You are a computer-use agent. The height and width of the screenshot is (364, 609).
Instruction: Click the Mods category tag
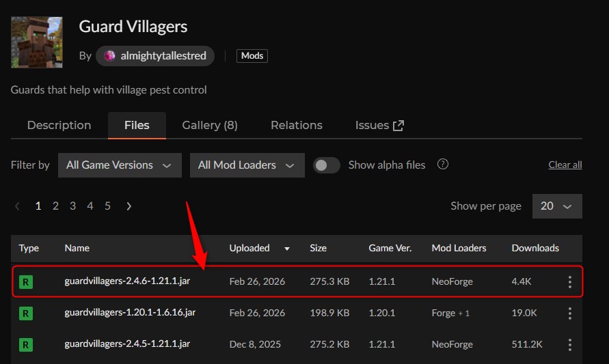(252, 56)
